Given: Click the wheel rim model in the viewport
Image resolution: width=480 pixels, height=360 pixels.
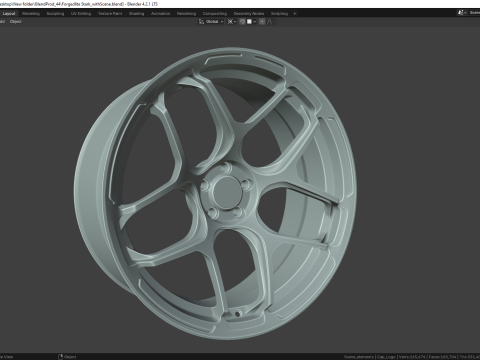Looking at the screenshot, I should tap(215, 193).
